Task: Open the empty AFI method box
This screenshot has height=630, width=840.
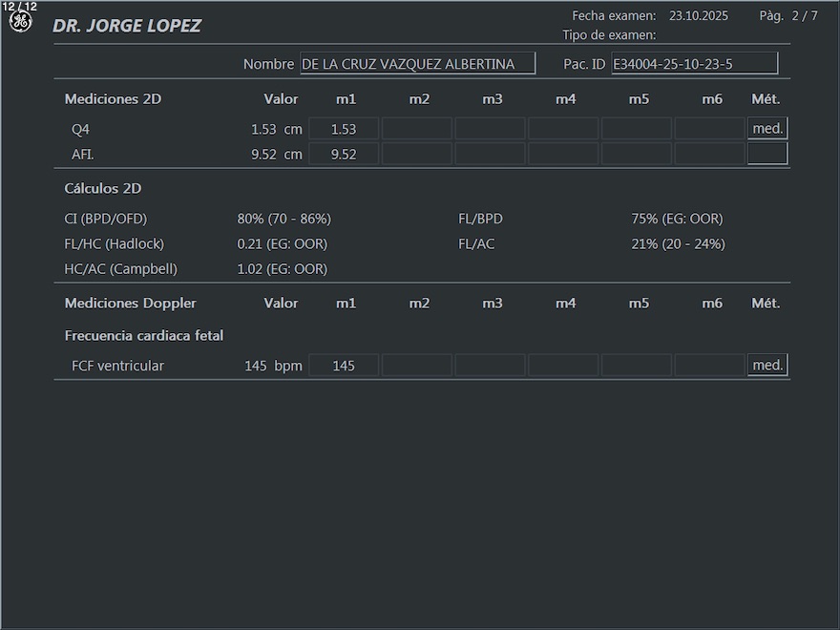Action: 767,154
